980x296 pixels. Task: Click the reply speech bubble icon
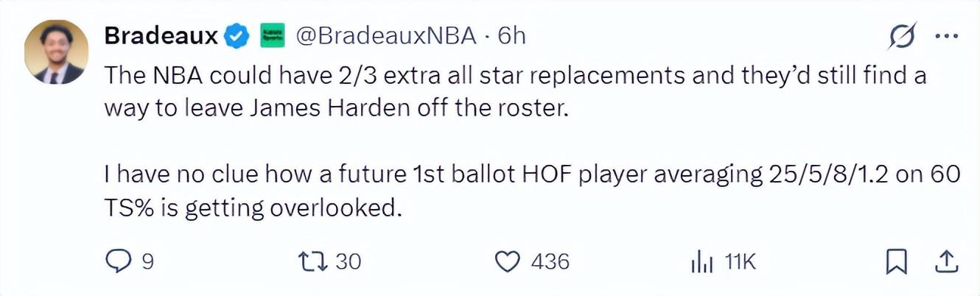tap(117, 261)
